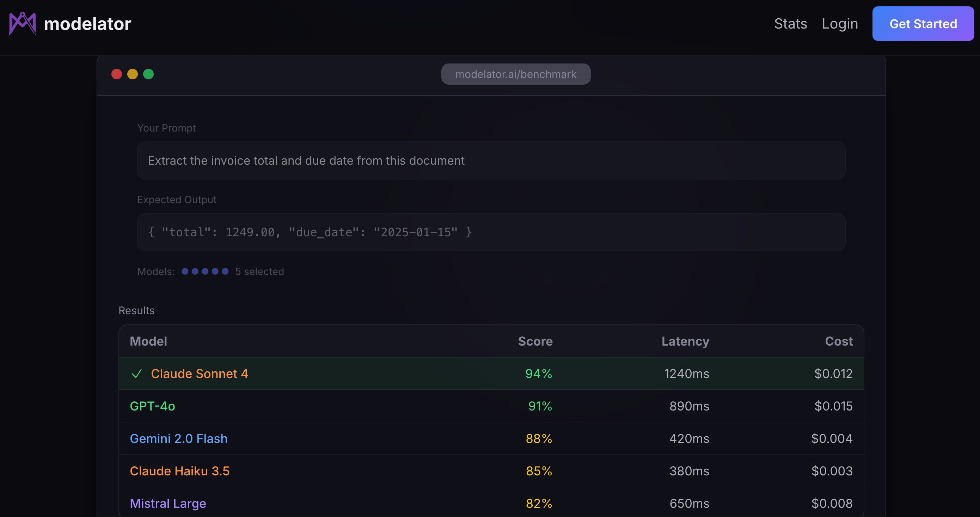980x517 pixels.
Task: Click the modelator logo icon
Action: (23, 24)
